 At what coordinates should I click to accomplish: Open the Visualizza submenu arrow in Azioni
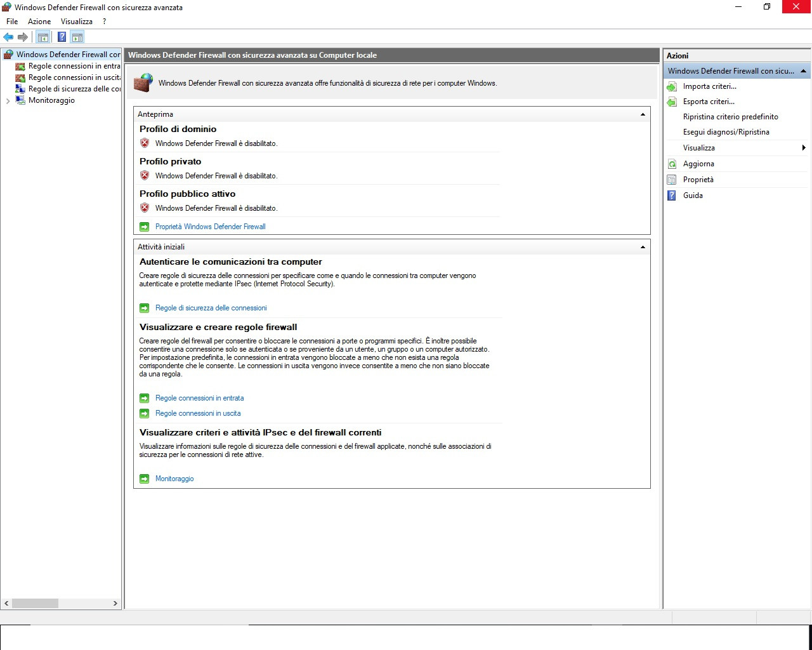click(804, 148)
